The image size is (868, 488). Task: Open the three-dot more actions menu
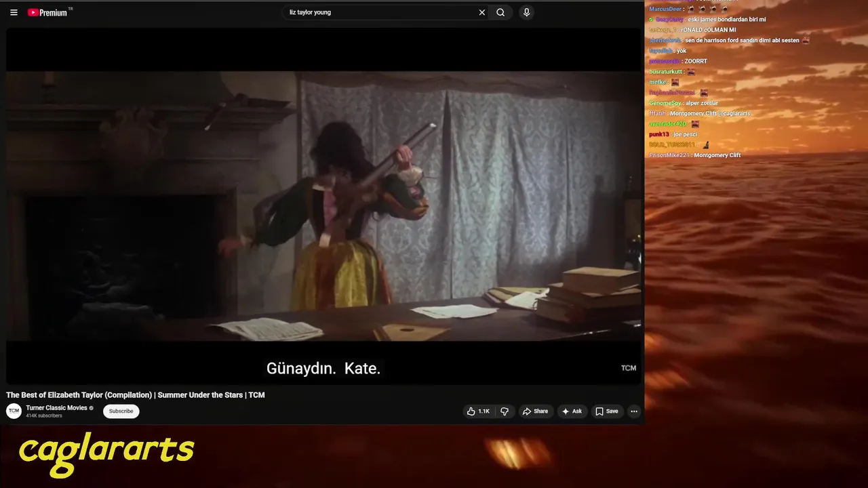[x=634, y=411]
